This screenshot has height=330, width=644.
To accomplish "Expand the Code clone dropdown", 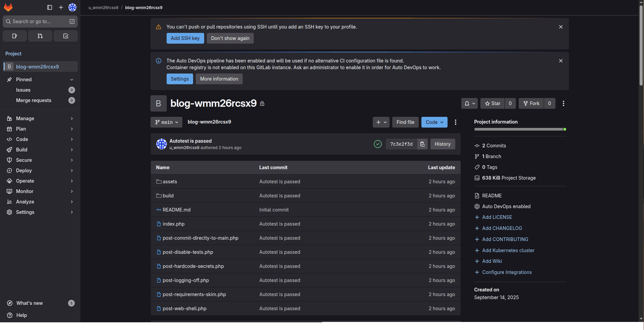I will coord(434,122).
